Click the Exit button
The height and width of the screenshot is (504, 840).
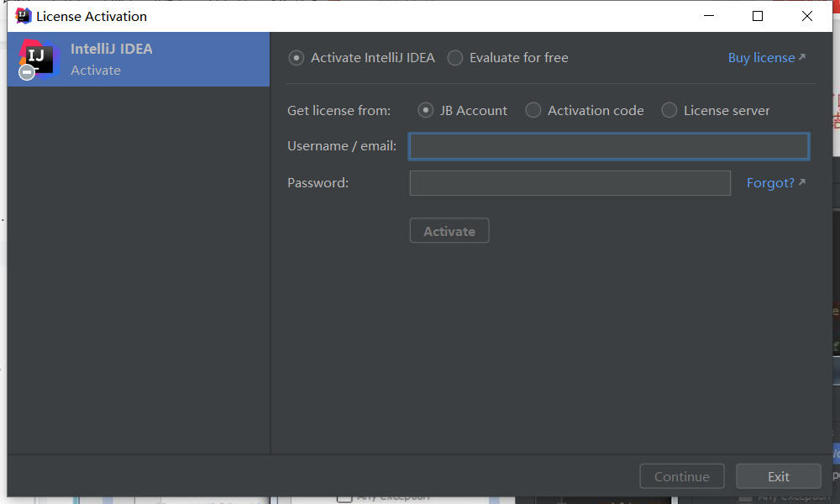tap(778, 476)
